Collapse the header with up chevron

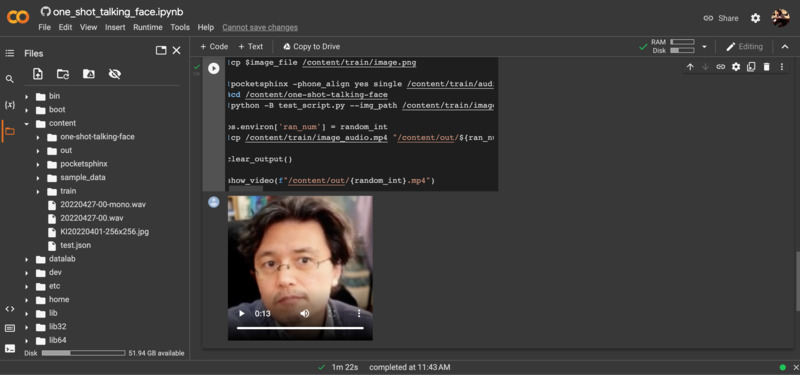point(785,46)
